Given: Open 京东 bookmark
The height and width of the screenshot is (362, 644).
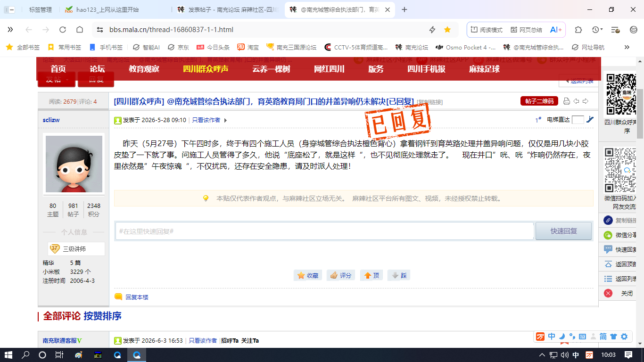Looking at the screenshot, I should point(178,47).
